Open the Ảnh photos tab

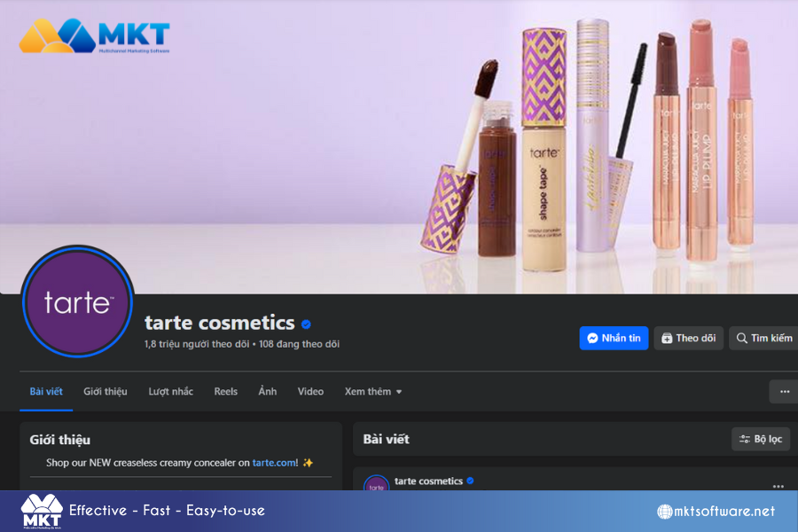268,392
